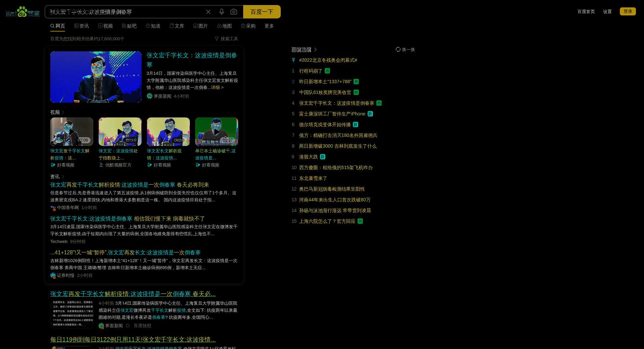The height and width of the screenshot is (349, 644).
Task: Open the 地图 tab
Action: [x=224, y=26]
